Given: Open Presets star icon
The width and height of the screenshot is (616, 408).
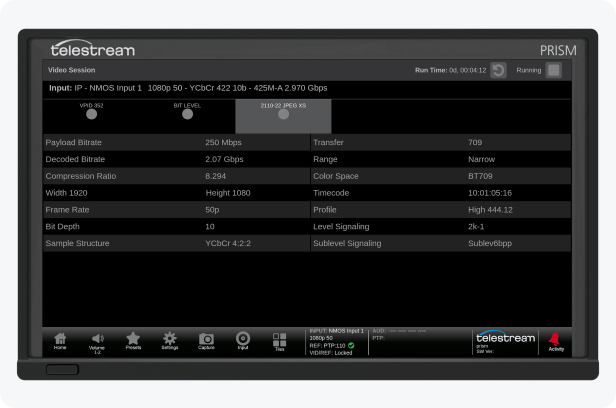Looking at the screenshot, I should pyautogui.click(x=133, y=340).
